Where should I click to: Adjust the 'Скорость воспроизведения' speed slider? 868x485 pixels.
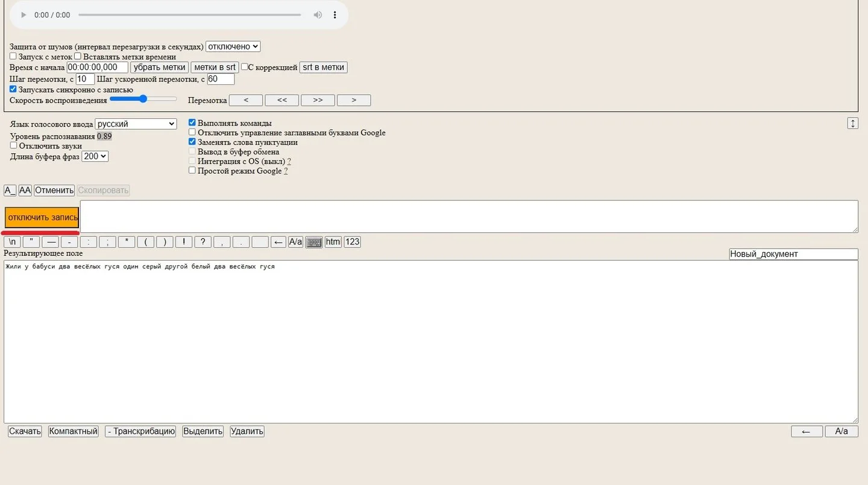tap(143, 99)
